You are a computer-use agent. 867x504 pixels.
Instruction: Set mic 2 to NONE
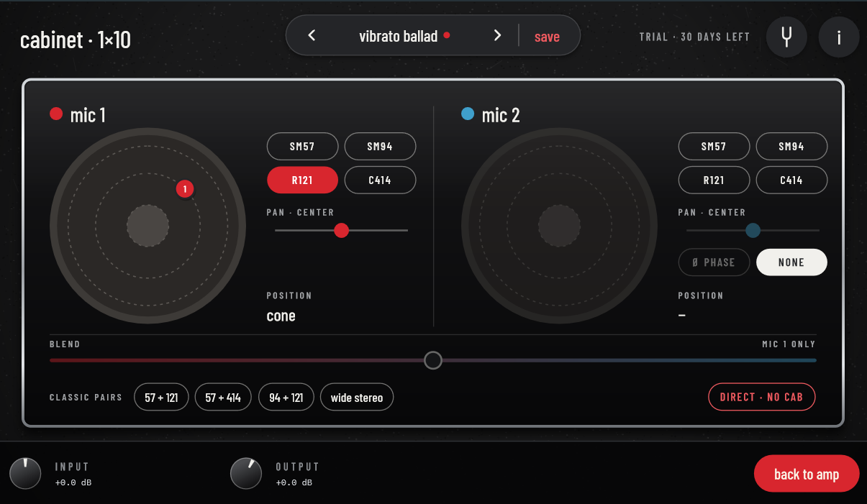pyautogui.click(x=791, y=262)
